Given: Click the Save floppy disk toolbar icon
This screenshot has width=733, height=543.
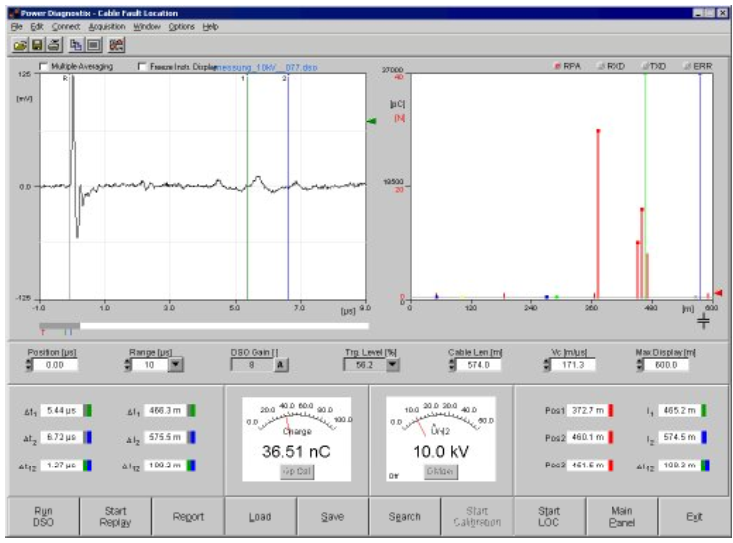Looking at the screenshot, I should [36, 45].
